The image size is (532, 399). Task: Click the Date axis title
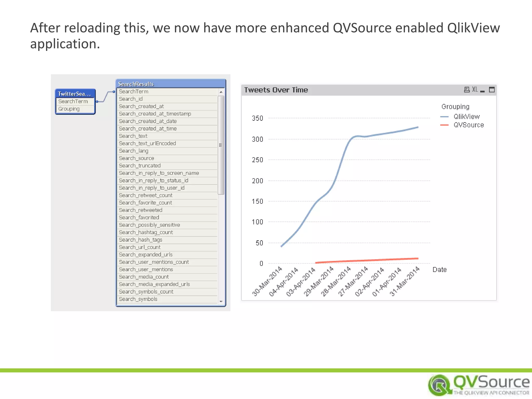click(440, 270)
